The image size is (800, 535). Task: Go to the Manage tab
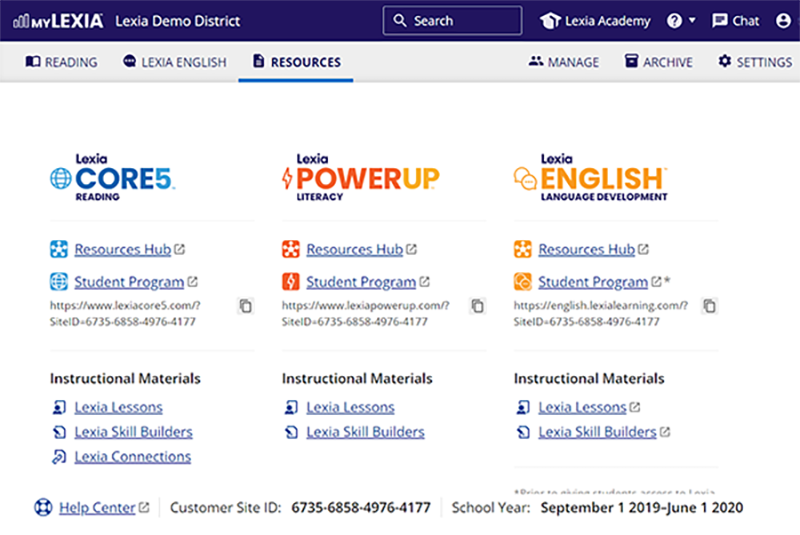click(563, 62)
